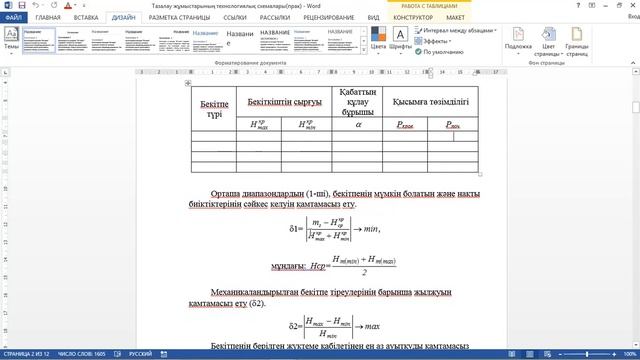Switch to Web Layout view
Image resolution: width=640 pixels, height=360 pixels.
(547, 354)
